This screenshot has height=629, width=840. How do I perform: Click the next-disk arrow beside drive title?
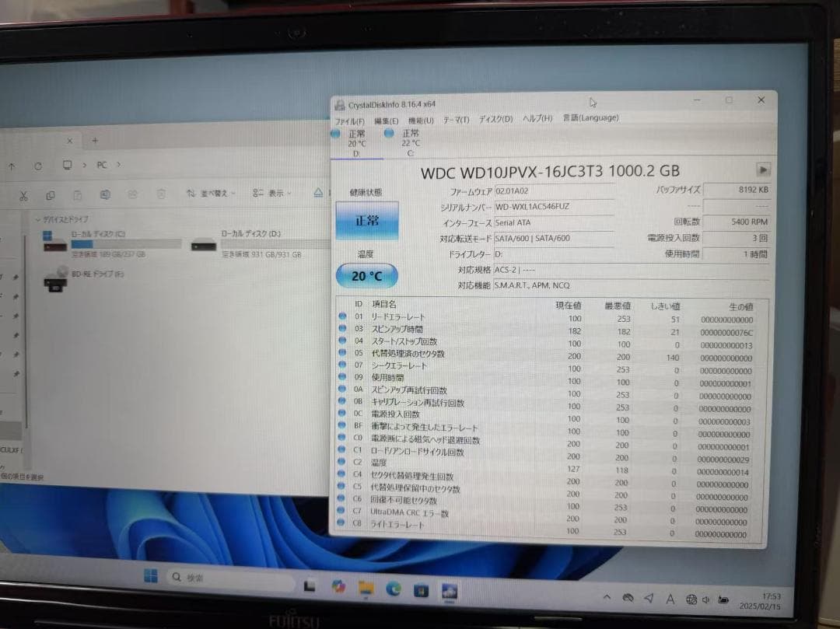(x=763, y=169)
